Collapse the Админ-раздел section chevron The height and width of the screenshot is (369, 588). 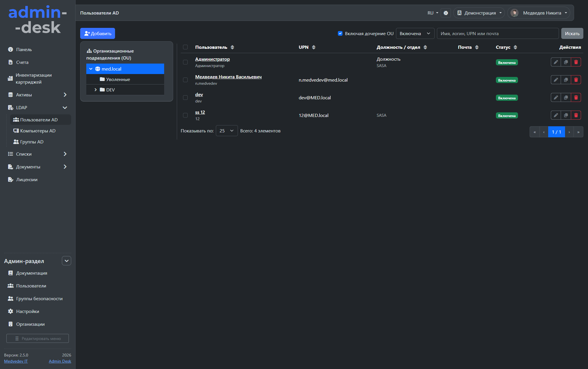click(67, 261)
